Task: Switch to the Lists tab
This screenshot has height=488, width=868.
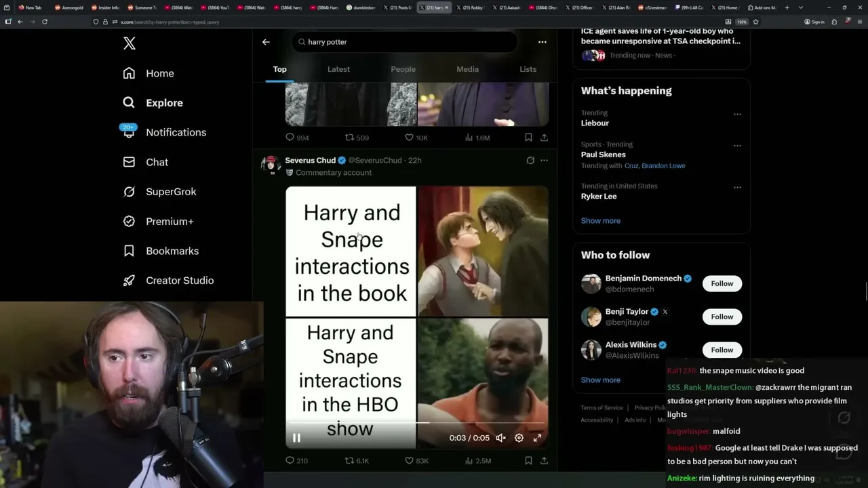Action: tap(528, 69)
